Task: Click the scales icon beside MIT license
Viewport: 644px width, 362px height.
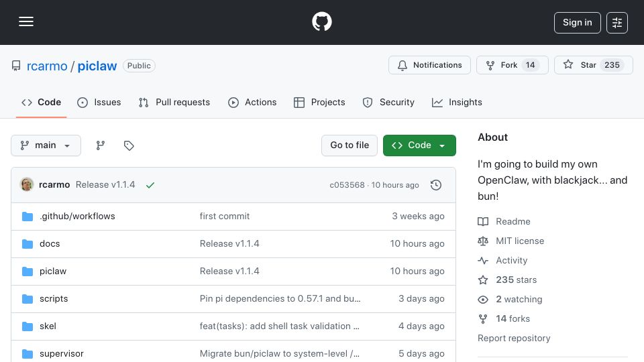Action: point(483,241)
